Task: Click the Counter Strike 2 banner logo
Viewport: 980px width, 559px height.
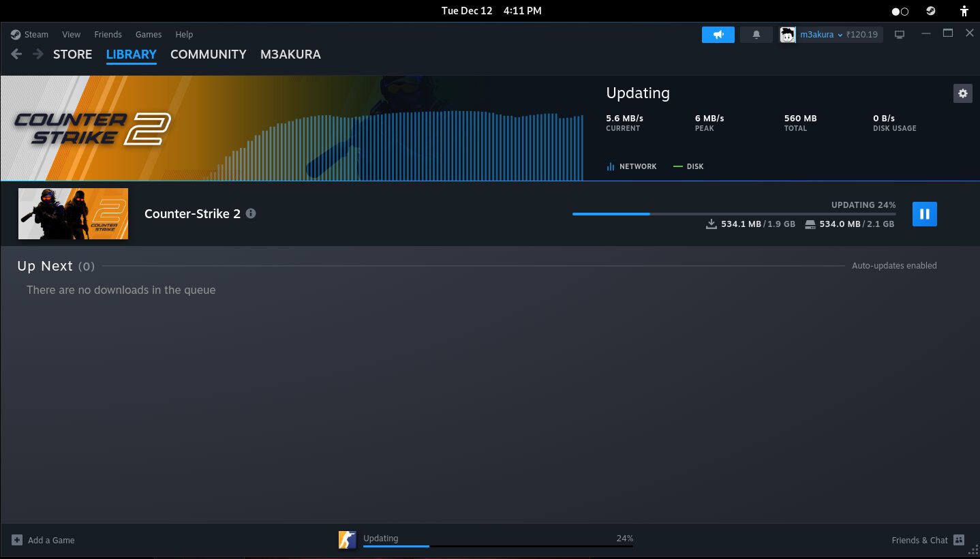Action: tap(92, 128)
